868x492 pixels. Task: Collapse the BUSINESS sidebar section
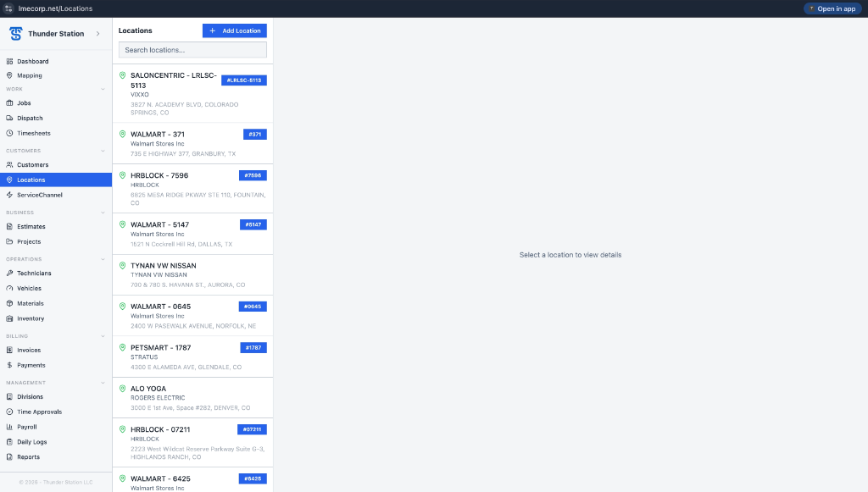(x=103, y=213)
